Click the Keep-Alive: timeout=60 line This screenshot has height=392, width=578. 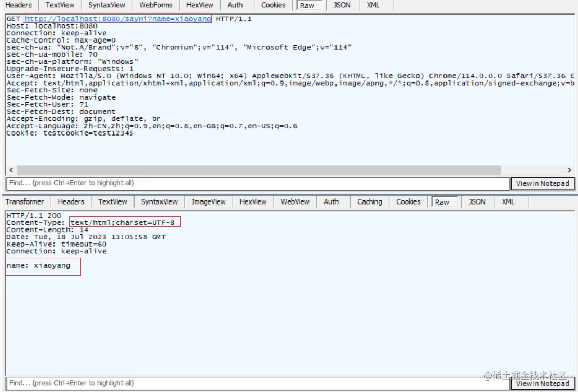[x=57, y=244]
